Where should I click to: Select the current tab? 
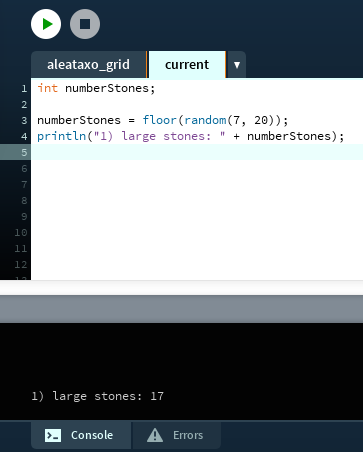[x=187, y=65]
